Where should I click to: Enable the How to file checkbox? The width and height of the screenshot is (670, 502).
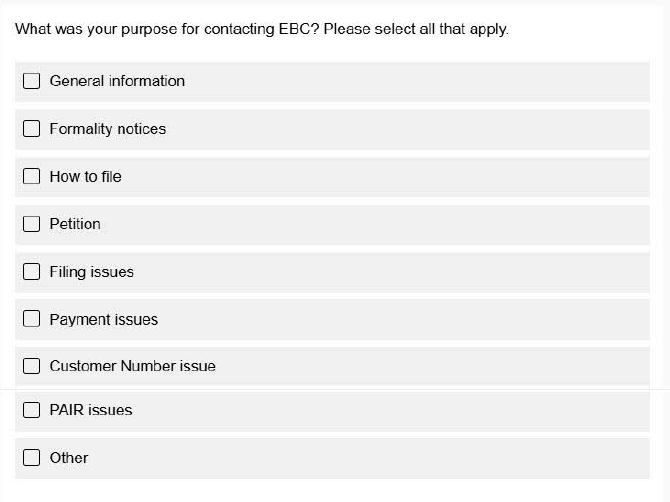click(x=32, y=177)
